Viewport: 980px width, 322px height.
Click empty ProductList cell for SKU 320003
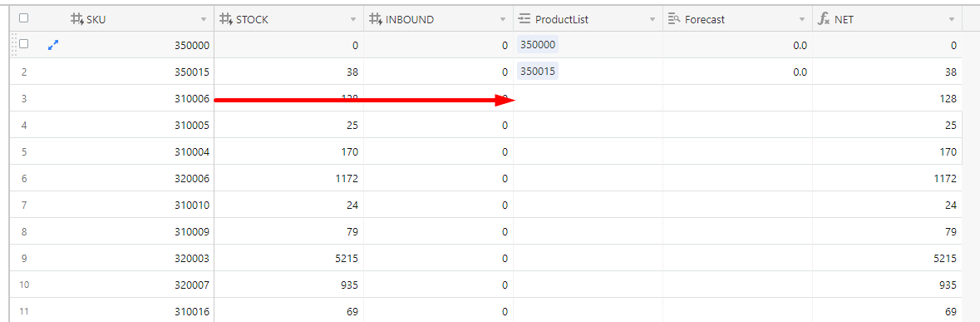[x=588, y=258]
